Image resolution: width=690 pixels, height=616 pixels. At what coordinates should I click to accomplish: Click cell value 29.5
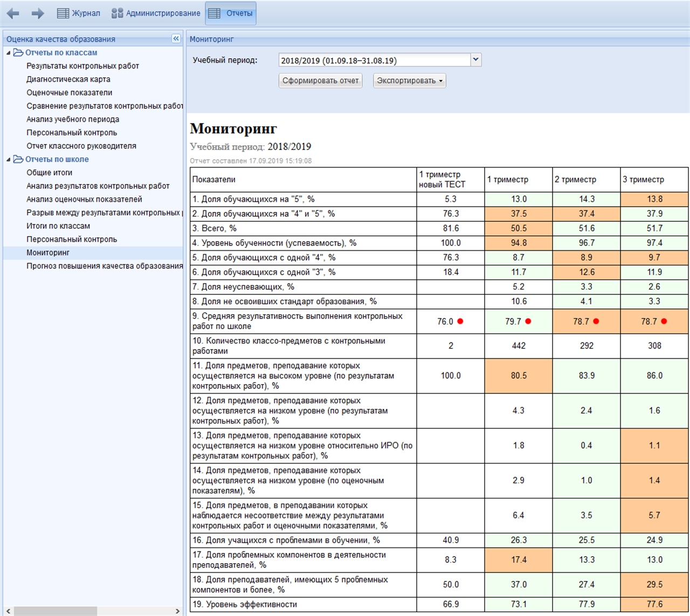point(654,585)
